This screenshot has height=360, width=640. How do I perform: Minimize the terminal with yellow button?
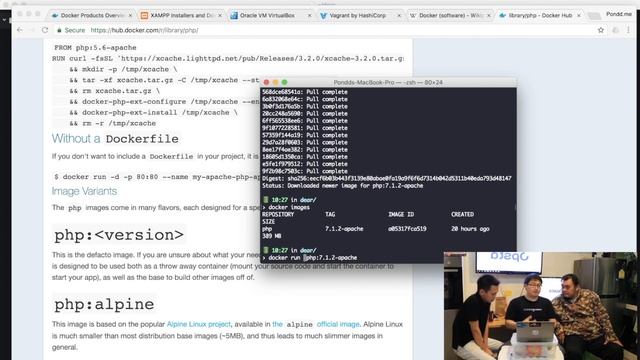tap(276, 82)
